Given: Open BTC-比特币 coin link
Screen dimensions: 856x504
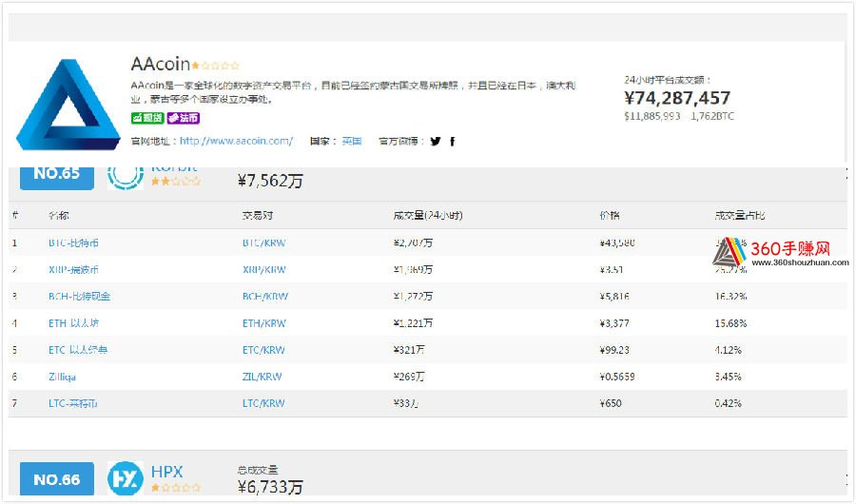Looking at the screenshot, I should click(x=73, y=243).
